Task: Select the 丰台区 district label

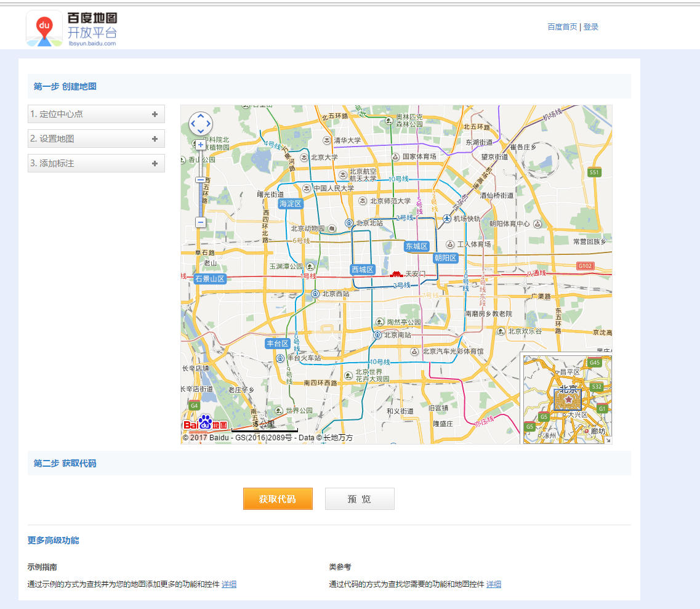Action: click(278, 344)
